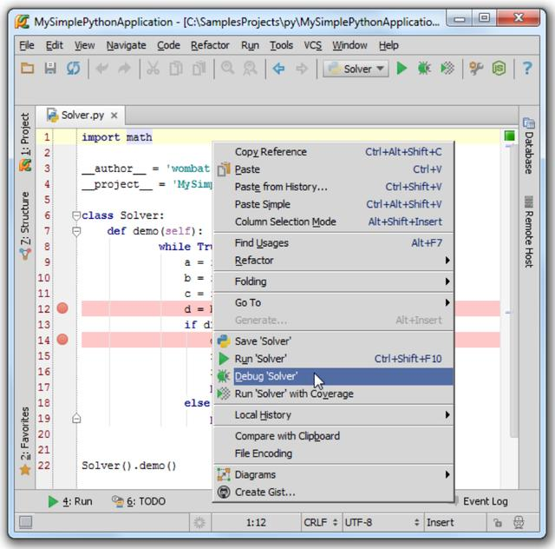
Task: Click the Help question mark icon
Action: 527,68
